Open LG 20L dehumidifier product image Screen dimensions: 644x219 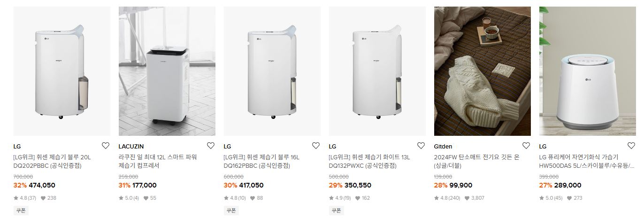point(62,71)
